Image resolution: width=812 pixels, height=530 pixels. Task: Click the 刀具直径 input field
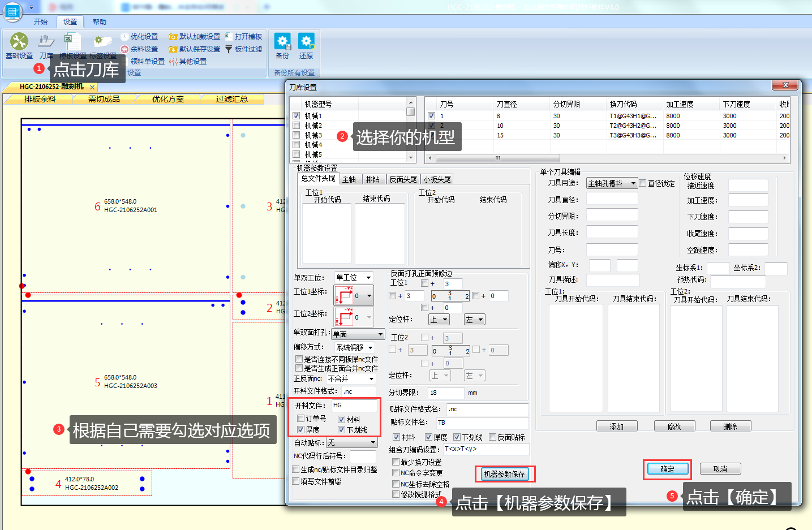612,199
